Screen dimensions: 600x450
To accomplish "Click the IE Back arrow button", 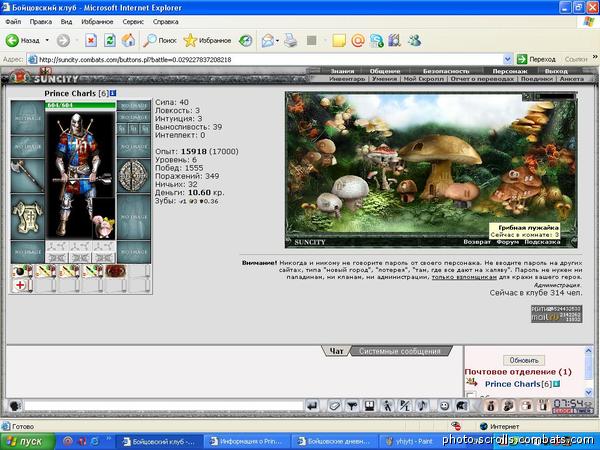I will (12, 40).
